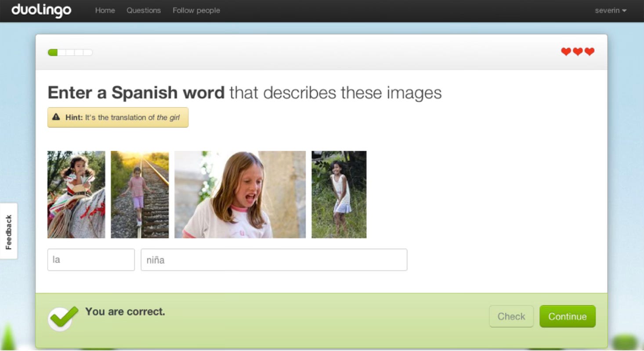Image resolution: width=644 pixels, height=351 pixels.
Task: Click the hint text 'the girl'
Action: coord(168,118)
